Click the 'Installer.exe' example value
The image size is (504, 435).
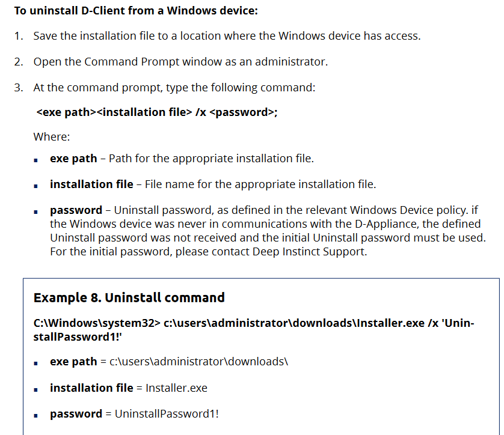click(176, 388)
